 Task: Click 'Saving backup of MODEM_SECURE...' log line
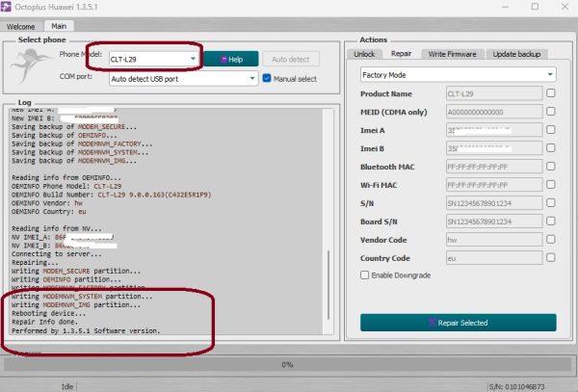[74, 127]
